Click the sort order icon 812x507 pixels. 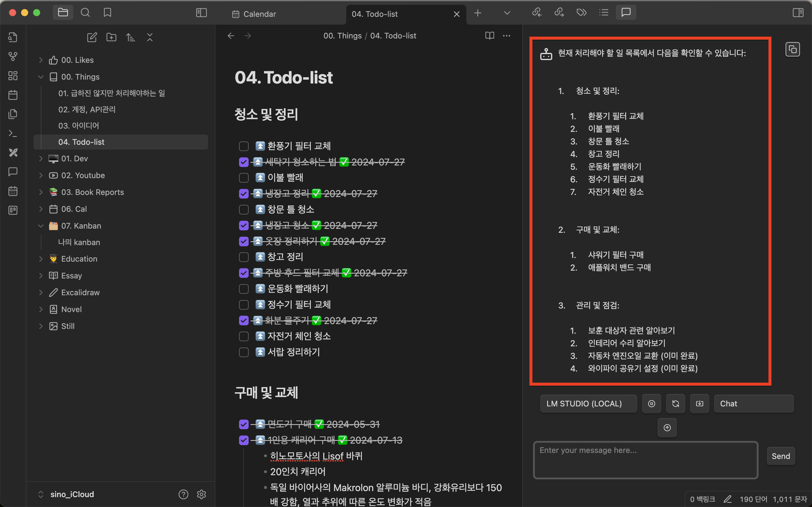(x=130, y=37)
